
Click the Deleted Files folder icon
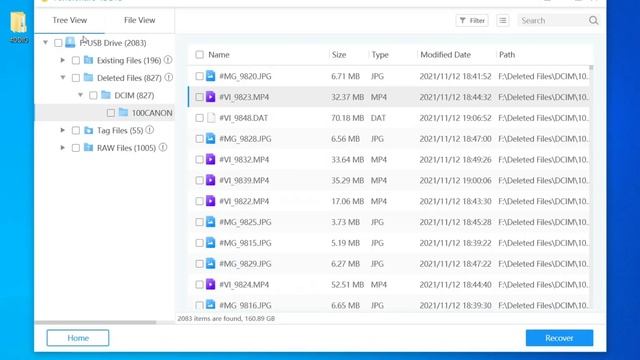88,78
